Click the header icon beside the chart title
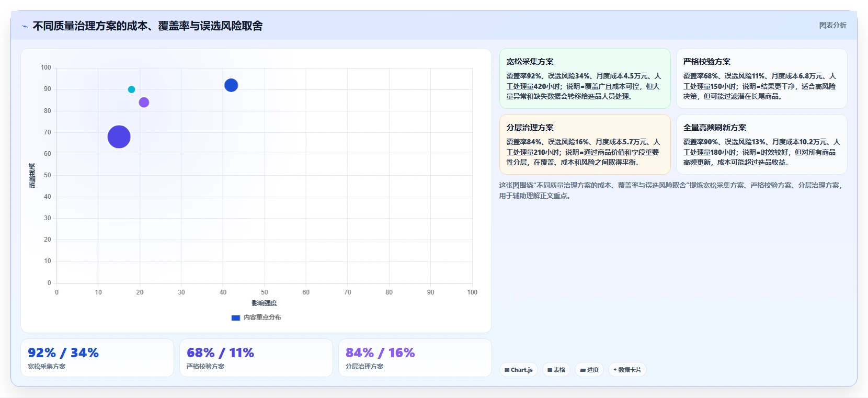This screenshot has width=868, height=398. [25, 26]
